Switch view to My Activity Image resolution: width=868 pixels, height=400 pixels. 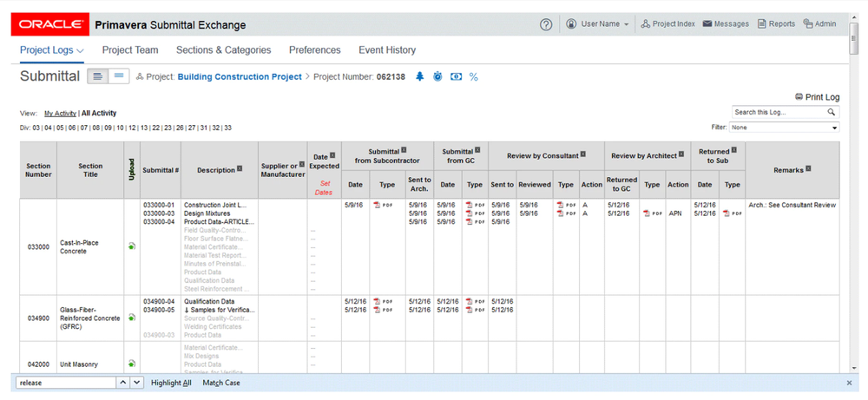click(x=61, y=113)
